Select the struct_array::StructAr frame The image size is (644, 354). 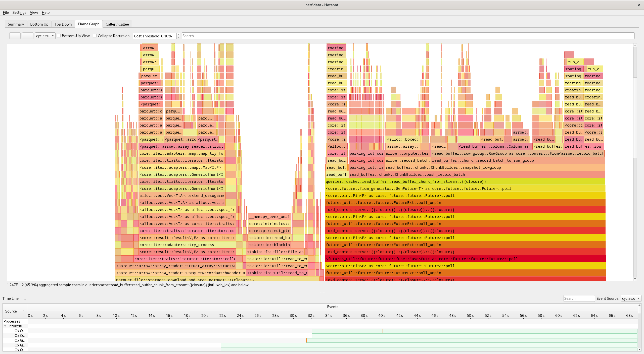[x=175, y=266]
